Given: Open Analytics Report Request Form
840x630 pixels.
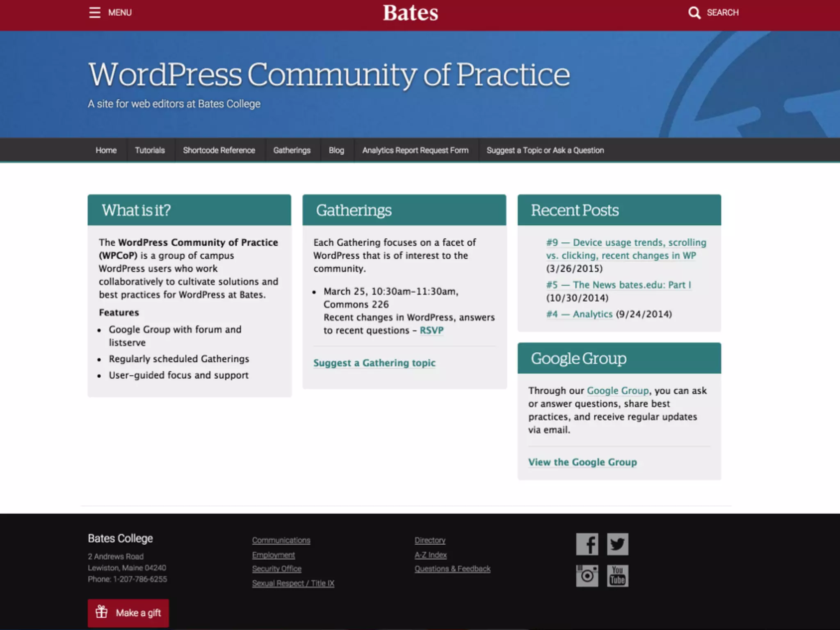Looking at the screenshot, I should (415, 150).
